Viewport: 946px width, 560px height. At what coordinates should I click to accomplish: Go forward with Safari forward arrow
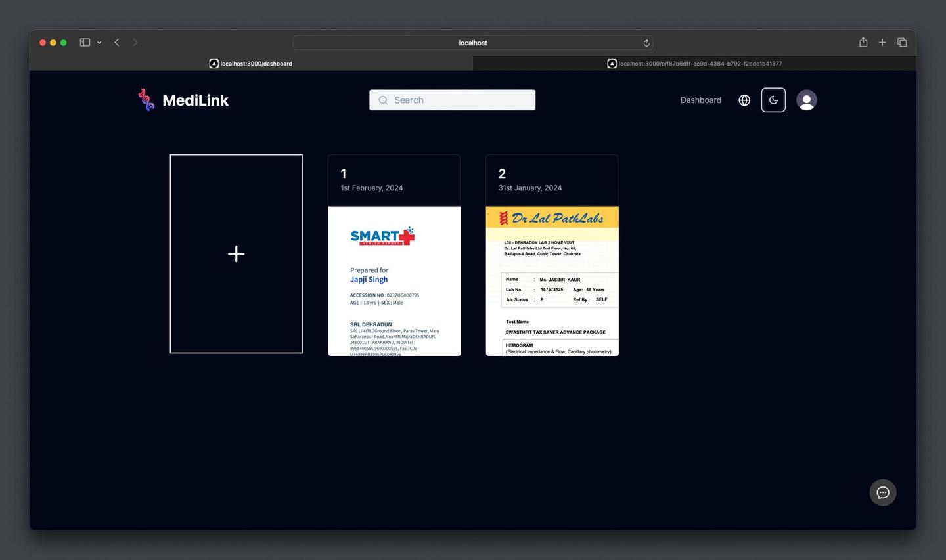coord(135,42)
